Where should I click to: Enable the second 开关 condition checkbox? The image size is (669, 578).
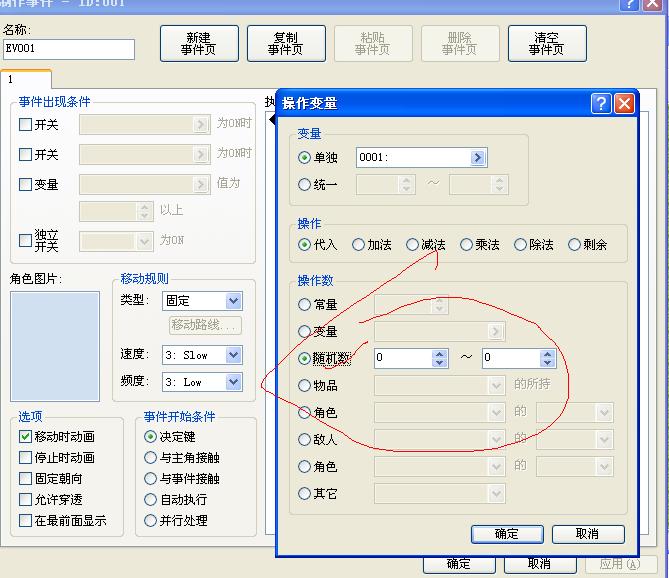click(x=26, y=154)
